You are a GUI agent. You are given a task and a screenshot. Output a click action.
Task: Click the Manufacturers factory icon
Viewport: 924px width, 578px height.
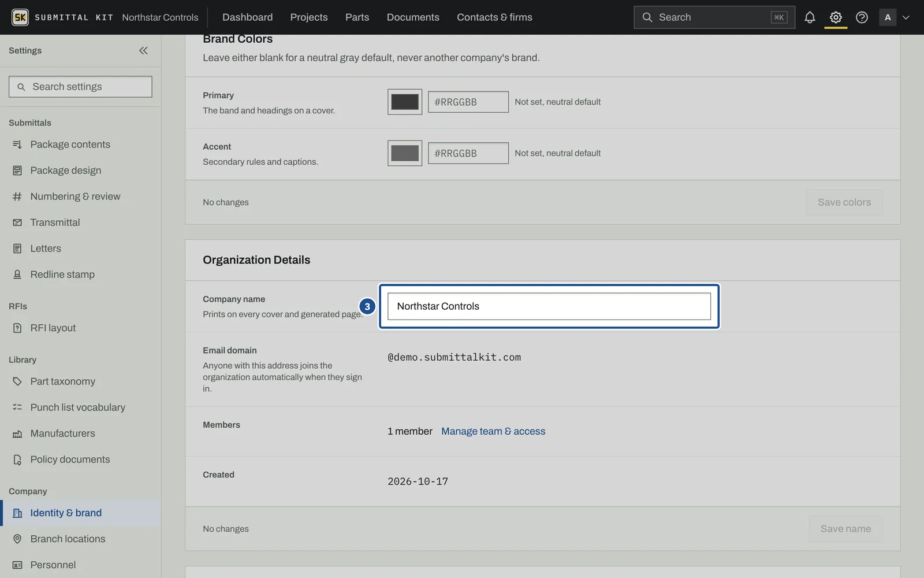click(x=17, y=433)
